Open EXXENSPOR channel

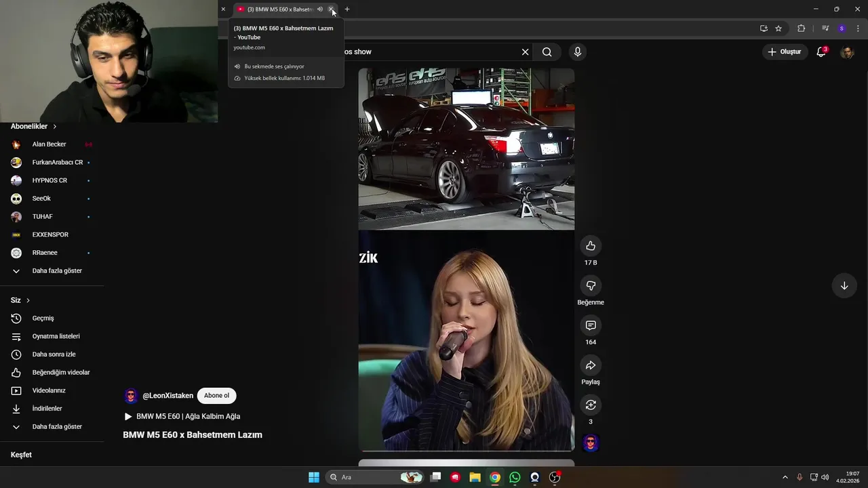[52, 235]
